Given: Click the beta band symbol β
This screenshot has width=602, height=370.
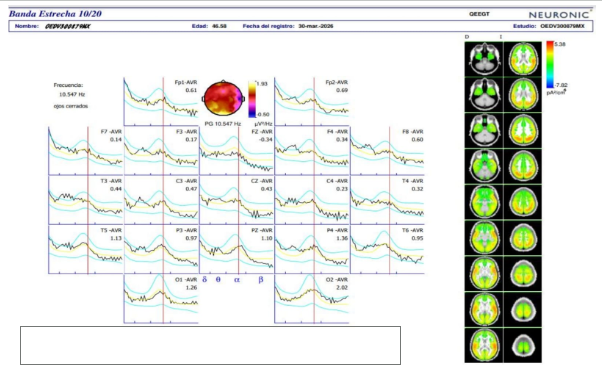Looking at the screenshot, I should pyautogui.click(x=261, y=279).
